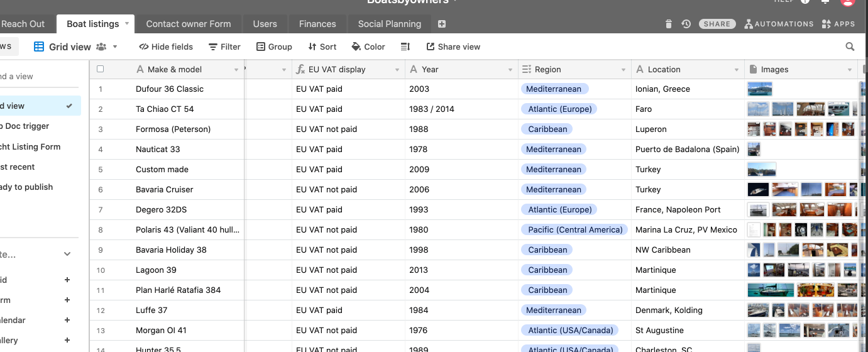This screenshot has height=352, width=868.
Task: Collapse the Create section chevron
Action: (x=67, y=255)
